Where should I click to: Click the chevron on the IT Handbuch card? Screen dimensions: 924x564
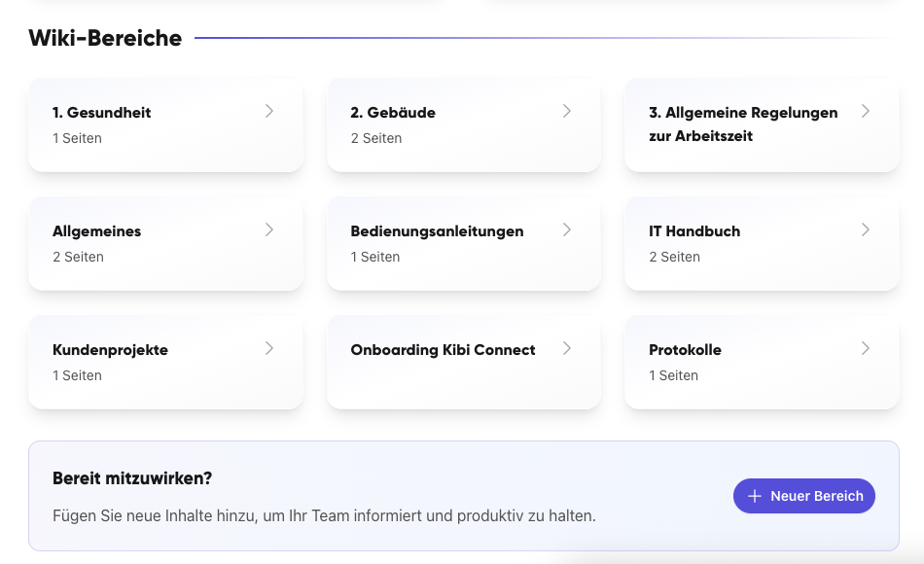click(x=866, y=229)
